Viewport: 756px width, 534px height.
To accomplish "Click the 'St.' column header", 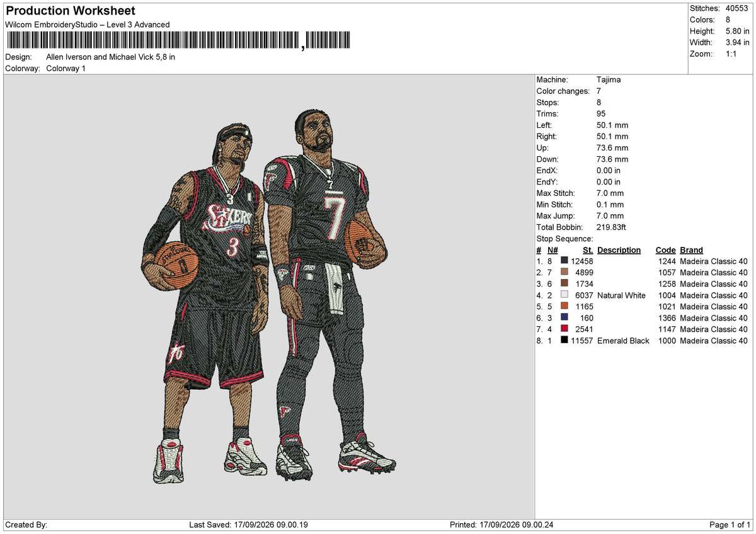I will point(588,250).
